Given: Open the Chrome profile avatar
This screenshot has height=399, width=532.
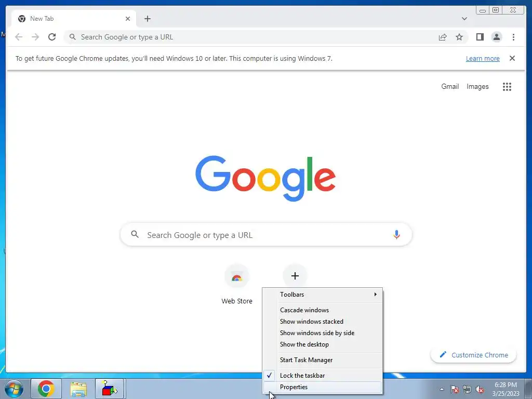Looking at the screenshot, I should coord(496,37).
